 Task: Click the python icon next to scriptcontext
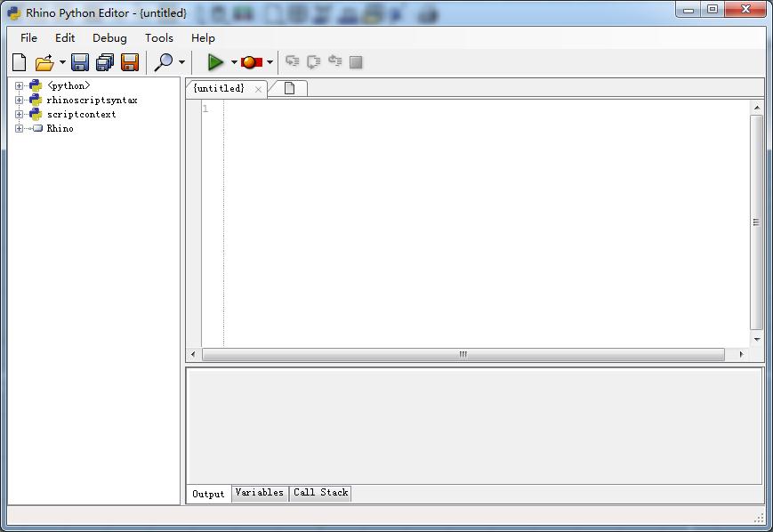[36, 115]
